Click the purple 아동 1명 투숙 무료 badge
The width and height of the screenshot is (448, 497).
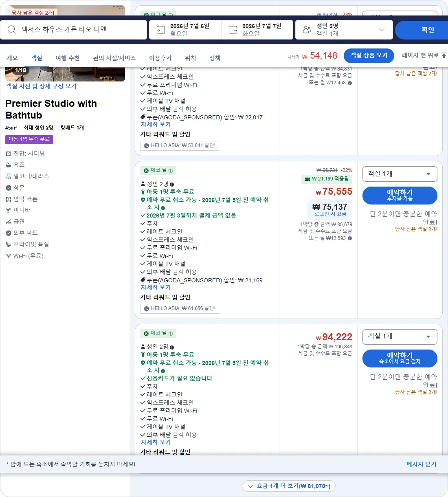pyautogui.click(x=29, y=139)
